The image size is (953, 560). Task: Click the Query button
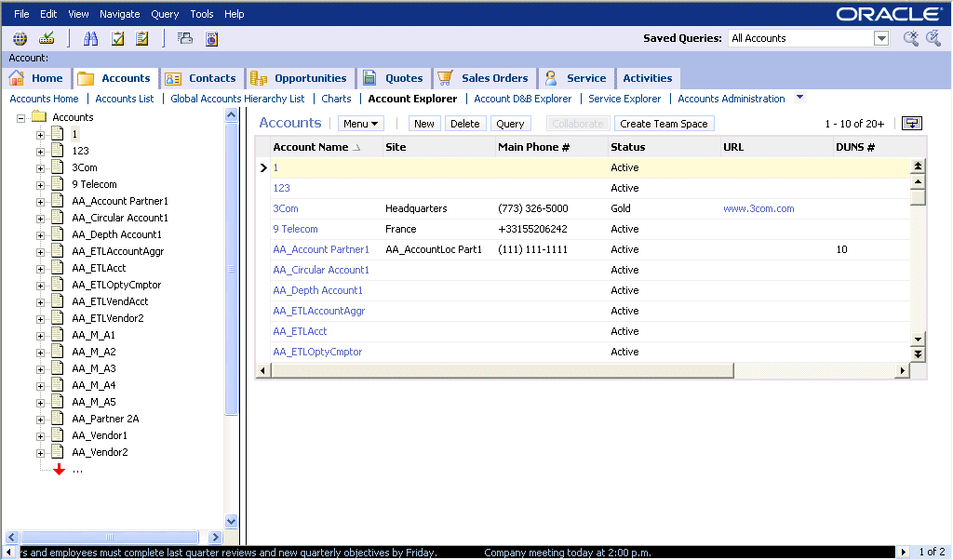coord(510,124)
